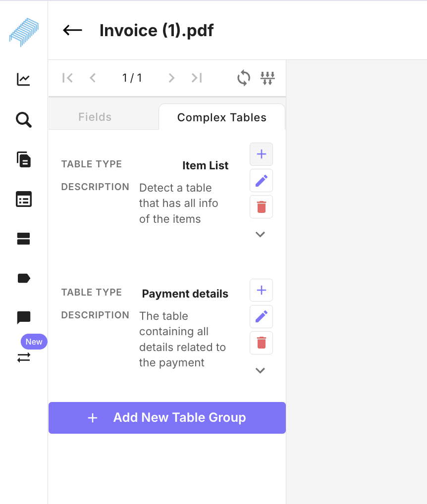Edit the Item List table type
Image resolution: width=427 pixels, height=504 pixels.
(262, 181)
